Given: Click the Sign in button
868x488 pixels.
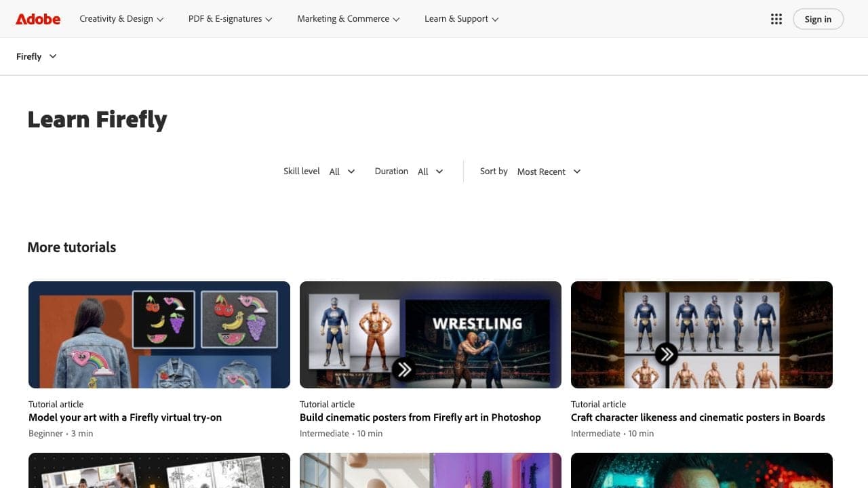Looking at the screenshot, I should point(818,19).
